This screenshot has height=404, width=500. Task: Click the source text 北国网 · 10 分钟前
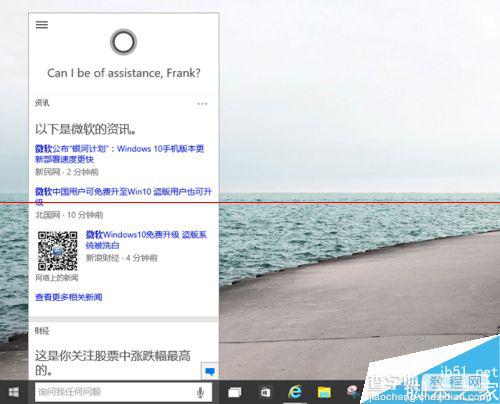69,215
